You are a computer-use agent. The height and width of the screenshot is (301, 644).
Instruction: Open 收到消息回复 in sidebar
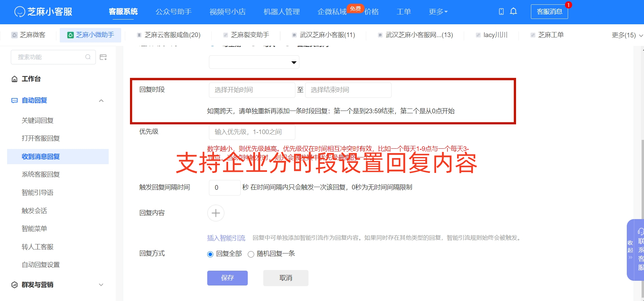pyautogui.click(x=58, y=157)
